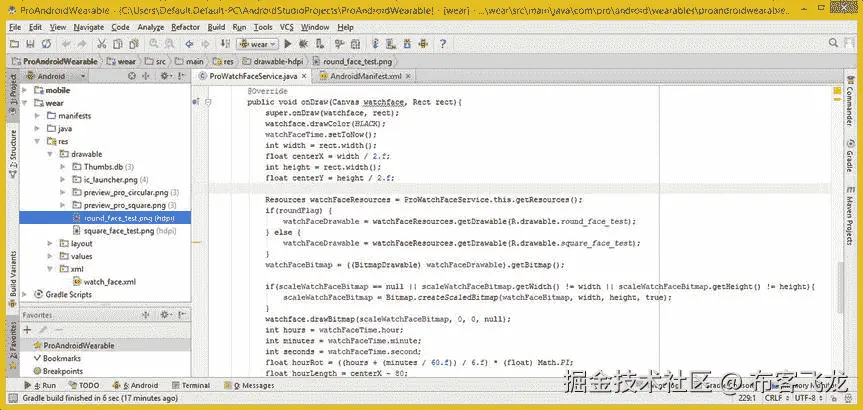Expand the ic_launcher.png group
The image size is (863, 410).
63,179
